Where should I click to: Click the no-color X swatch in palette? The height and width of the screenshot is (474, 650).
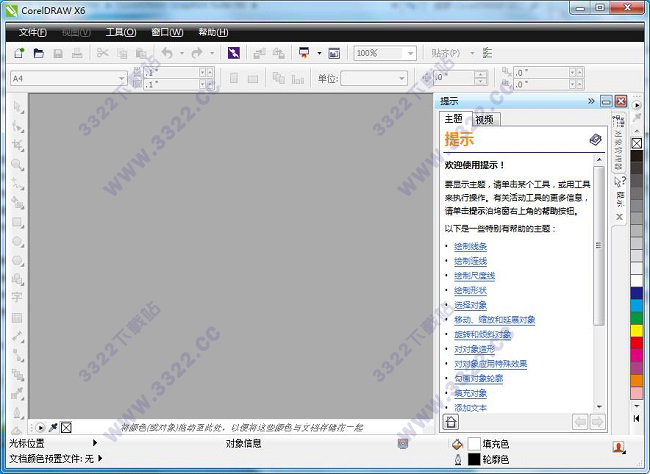636,143
